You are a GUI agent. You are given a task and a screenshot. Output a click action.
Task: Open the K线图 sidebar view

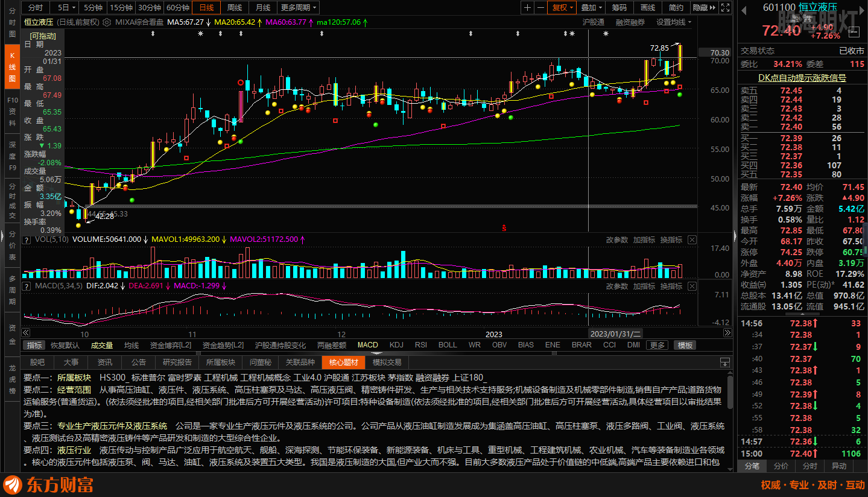tap(11, 68)
